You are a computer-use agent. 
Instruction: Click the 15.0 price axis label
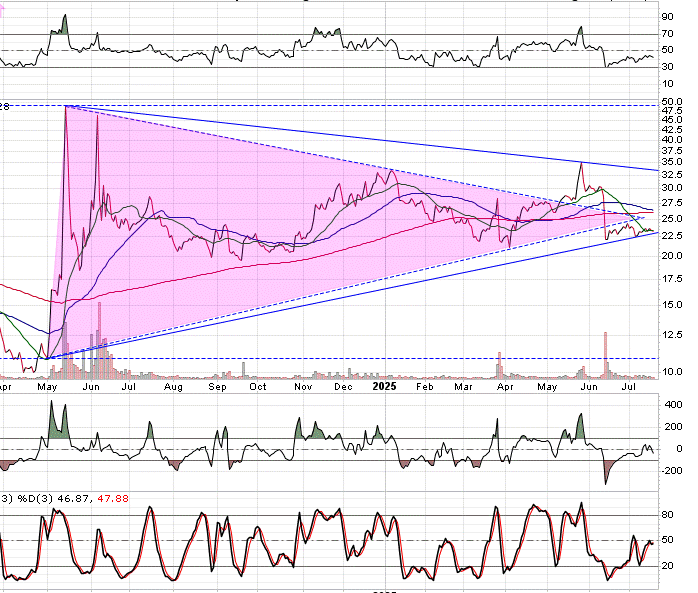click(x=672, y=305)
